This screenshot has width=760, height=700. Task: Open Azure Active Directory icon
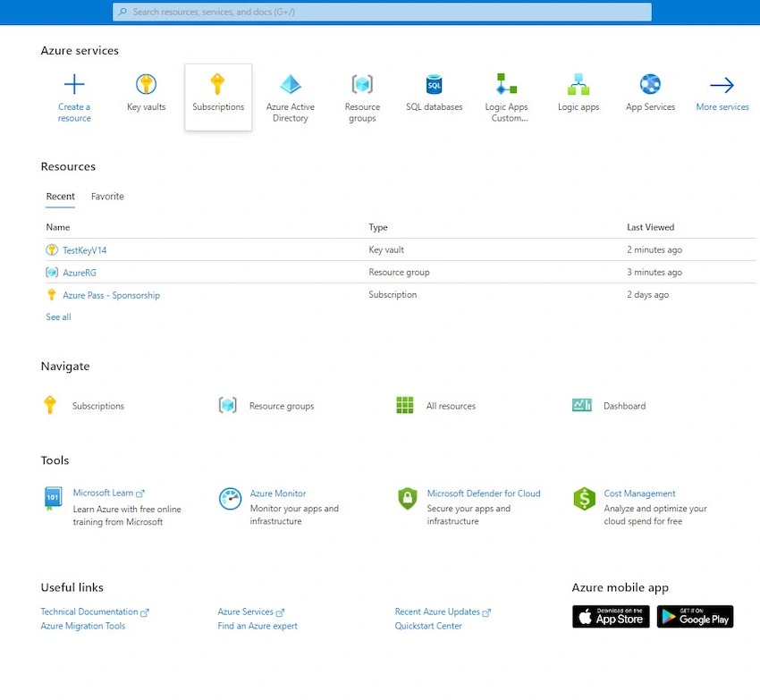291,84
